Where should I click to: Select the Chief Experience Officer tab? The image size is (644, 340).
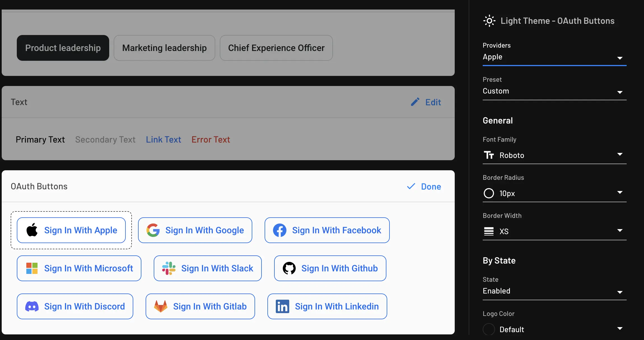[x=276, y=48]
